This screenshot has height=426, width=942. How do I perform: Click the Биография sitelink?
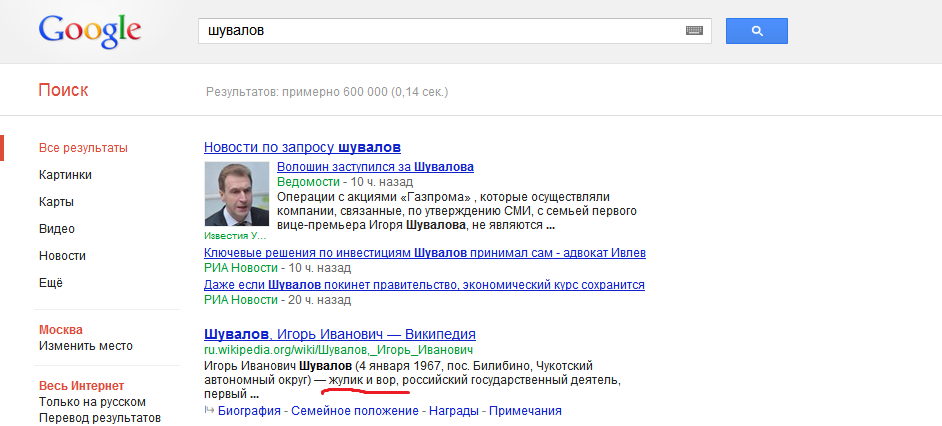click(249, 411)
